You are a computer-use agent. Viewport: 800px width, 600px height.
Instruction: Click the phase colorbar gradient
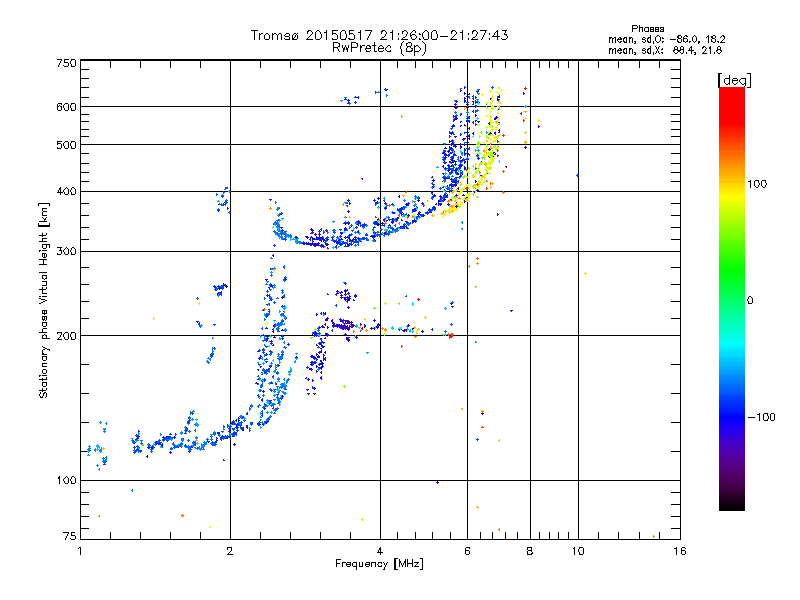pyautogui.click(x=732, y=299)
